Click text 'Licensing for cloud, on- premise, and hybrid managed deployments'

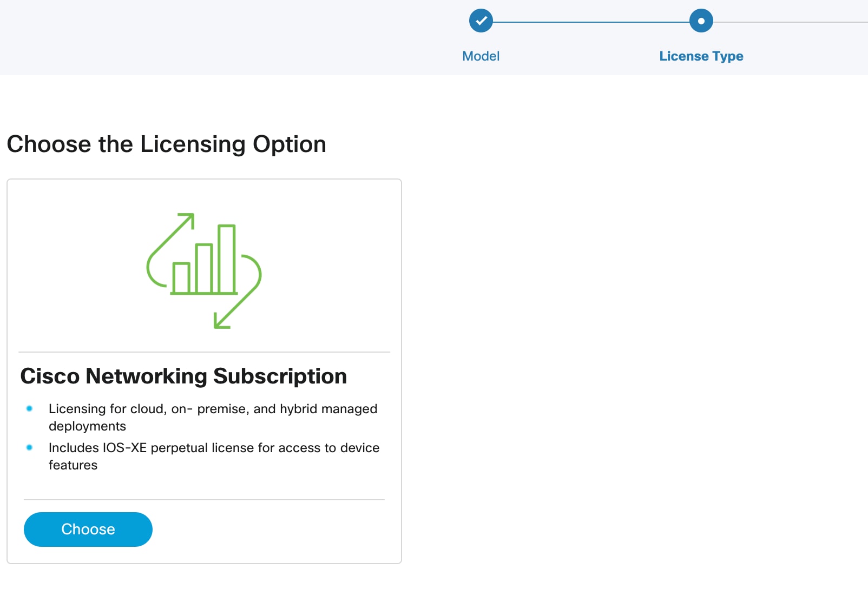[213, 417]
